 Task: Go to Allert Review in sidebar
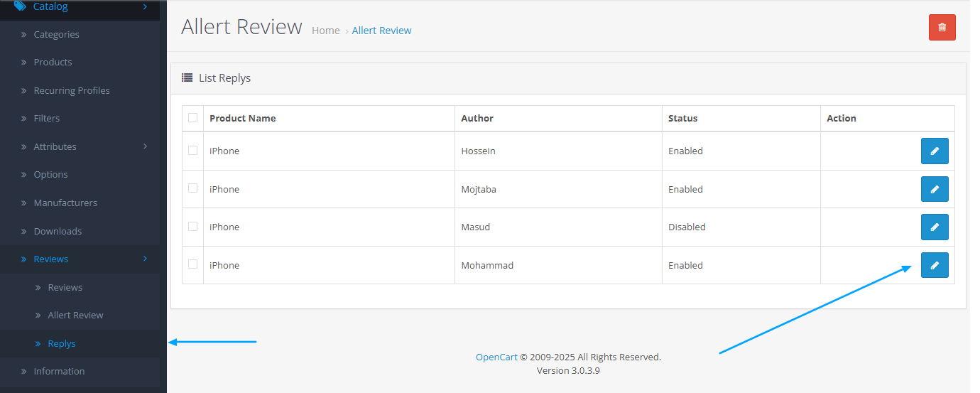point(75,316)
